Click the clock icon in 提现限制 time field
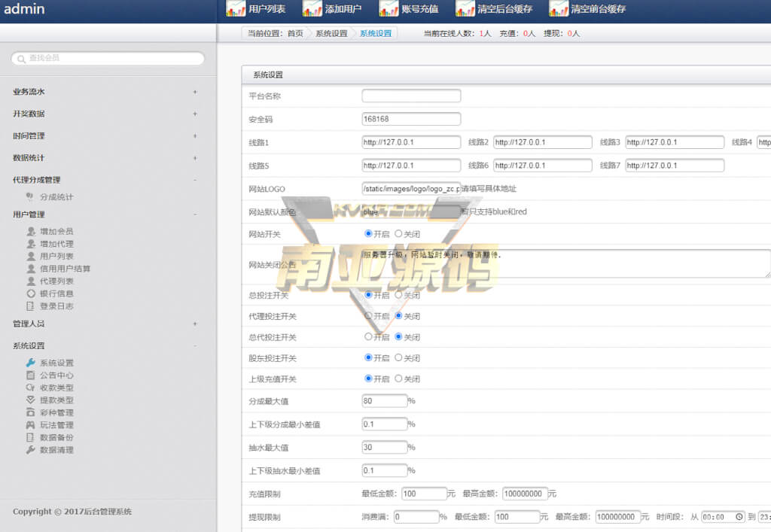Screen dimensions: 771x532 [x=739, y=517]
